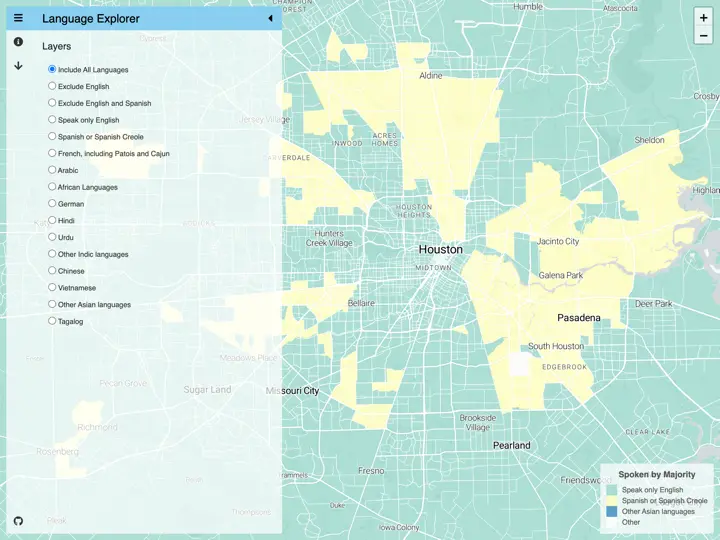Select Other Indic languages layer
Screen dimensions: 720x540
click(52, 253)
